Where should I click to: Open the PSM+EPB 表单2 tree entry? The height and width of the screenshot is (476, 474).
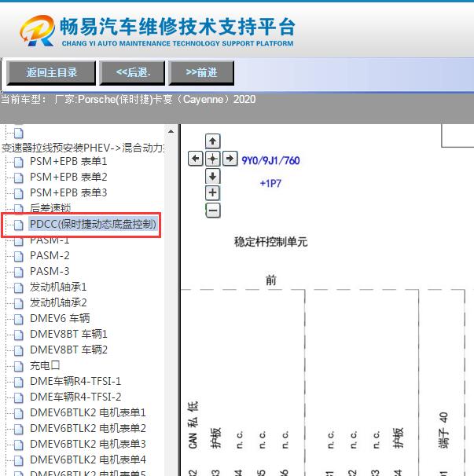pyautogui.click(x=68, y=177)
